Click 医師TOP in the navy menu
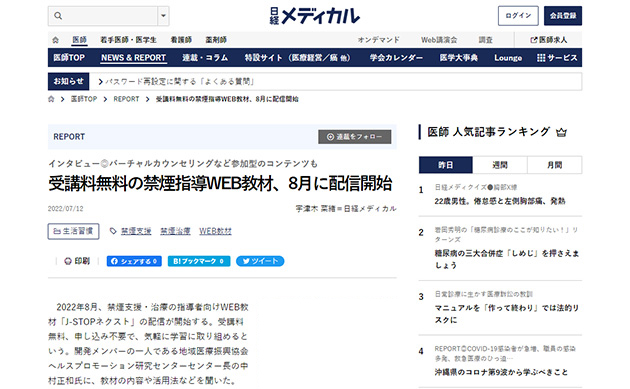This screenshot has height=389, width=630. (69, 58)
